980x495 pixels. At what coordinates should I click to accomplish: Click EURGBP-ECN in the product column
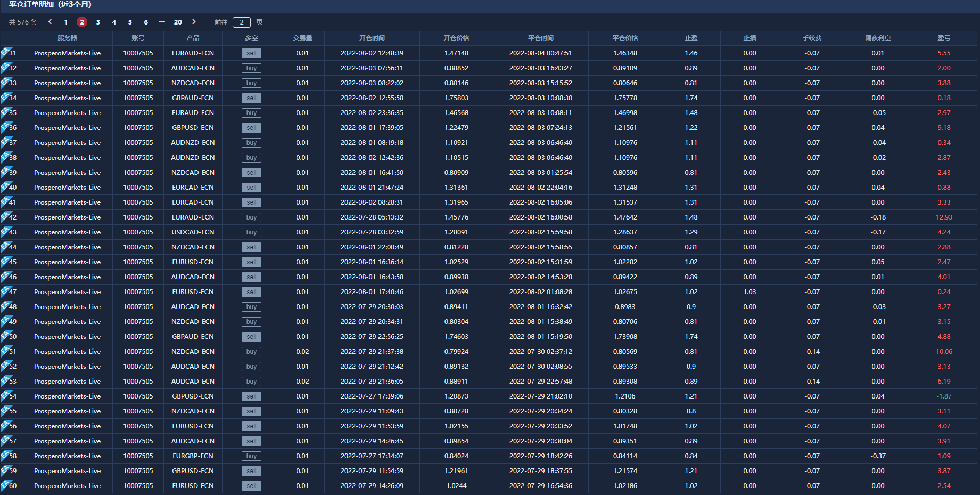(193, 456)
